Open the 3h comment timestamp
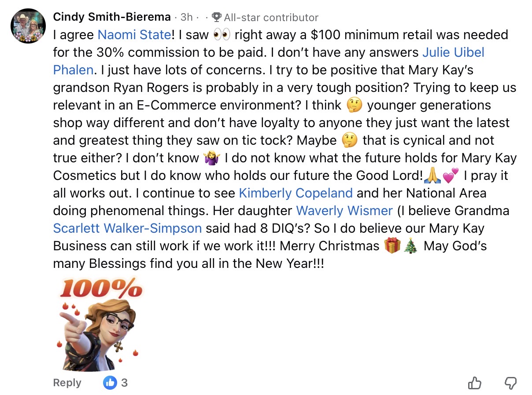This screenshot has height=395, width=532. tap(186, 17)
